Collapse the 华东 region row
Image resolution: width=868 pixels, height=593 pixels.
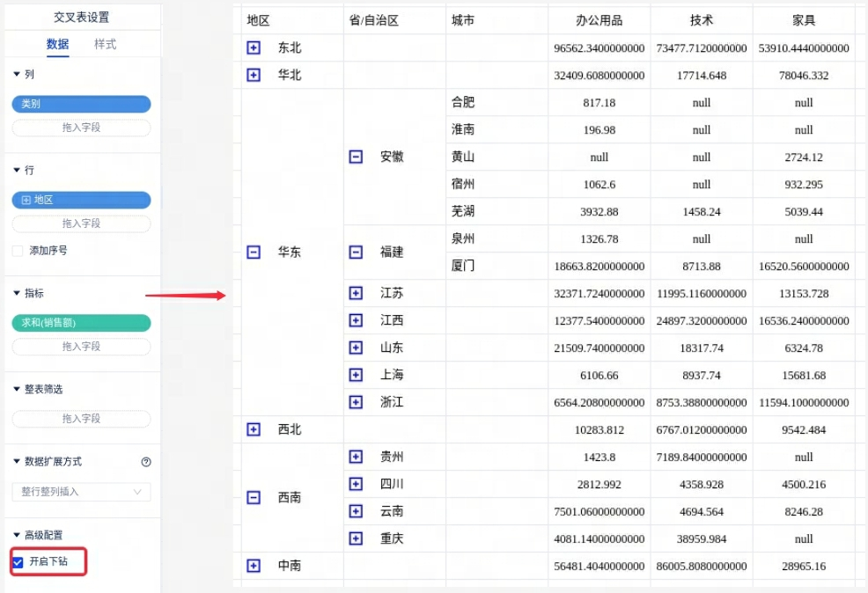click(x=254, y=252)
